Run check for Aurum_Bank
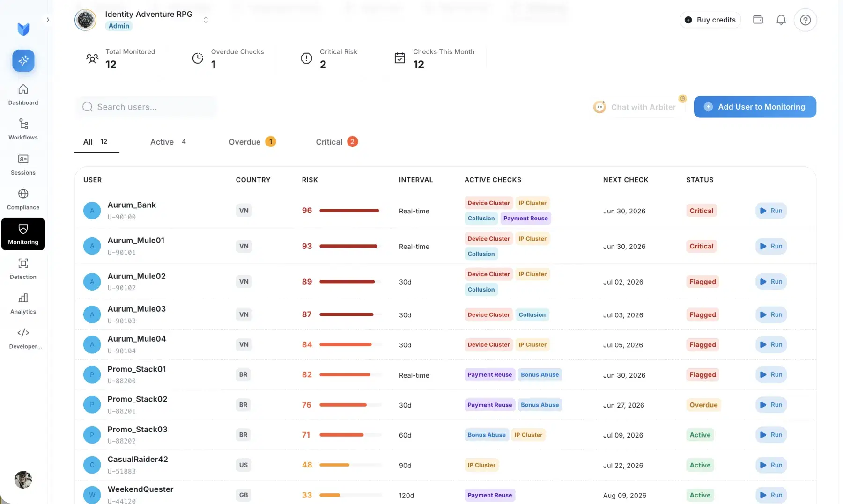Screen dimensions: 843x504 point(771,211)
